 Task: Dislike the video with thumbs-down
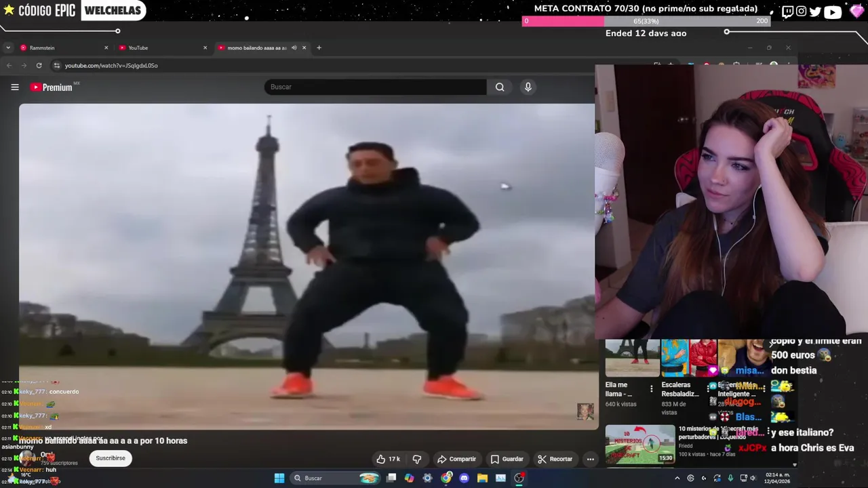[417, 459]
